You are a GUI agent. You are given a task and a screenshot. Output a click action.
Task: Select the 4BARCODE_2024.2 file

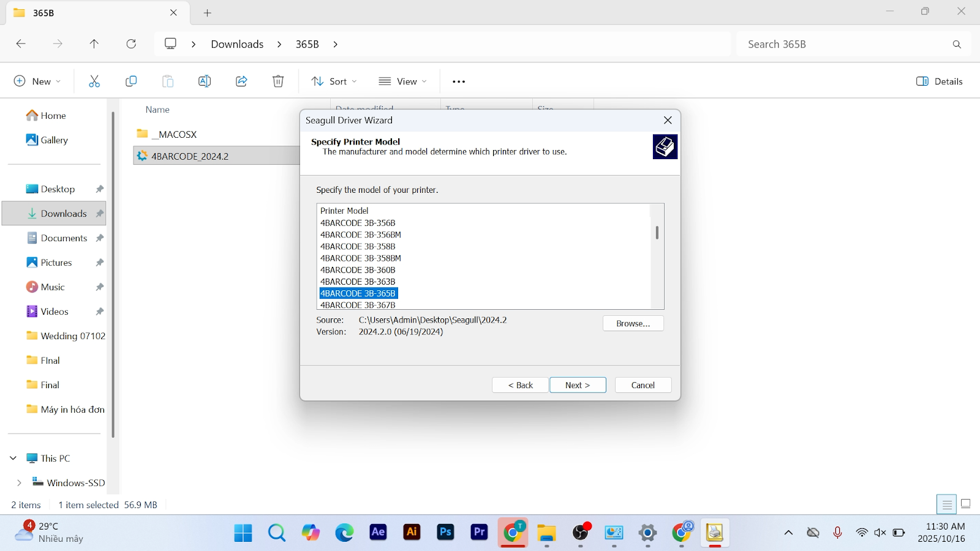[x=216, y=156]
